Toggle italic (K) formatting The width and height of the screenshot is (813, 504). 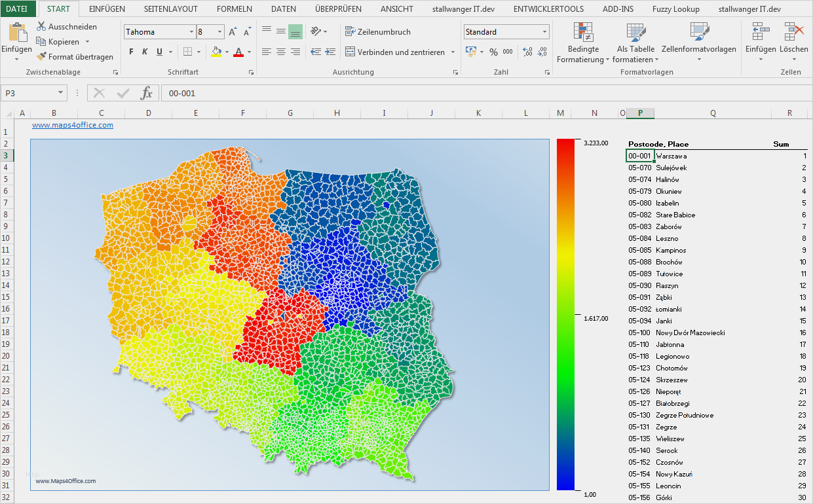(x=145, y=52)
